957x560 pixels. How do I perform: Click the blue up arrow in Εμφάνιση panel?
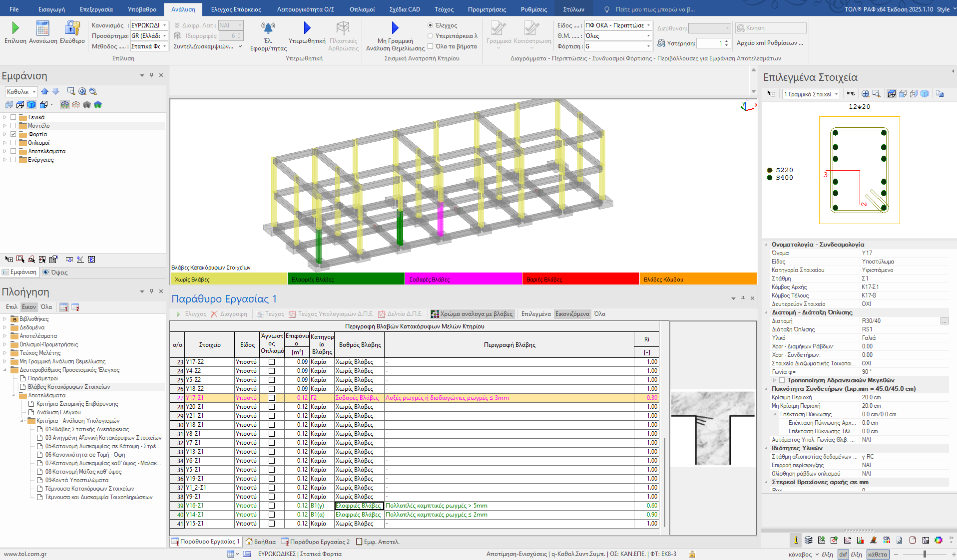pyautogui.click(x=45, y=91)
